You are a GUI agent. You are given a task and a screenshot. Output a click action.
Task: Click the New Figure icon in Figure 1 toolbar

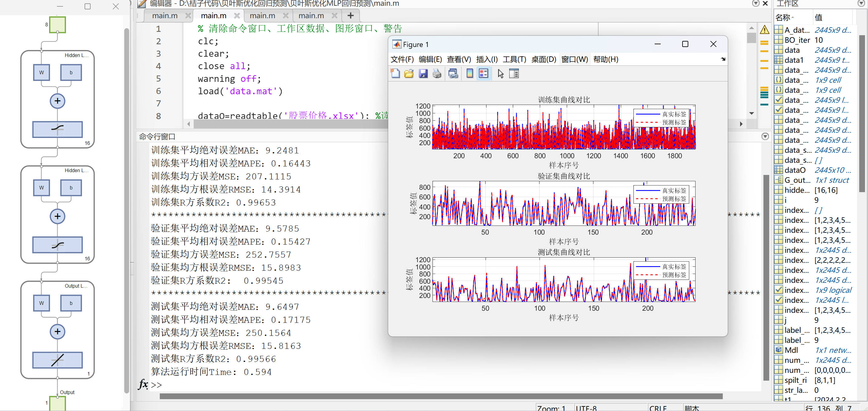pos(395,73)
